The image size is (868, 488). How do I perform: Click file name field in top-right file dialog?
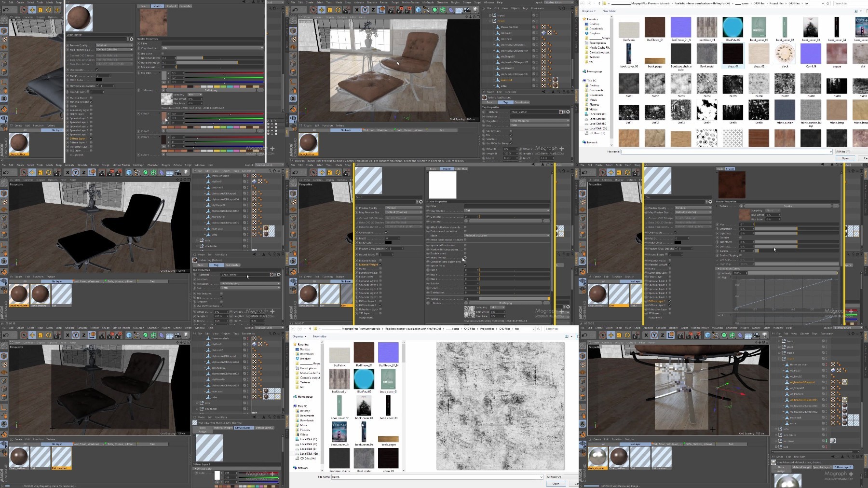click(x=726, y=152)
